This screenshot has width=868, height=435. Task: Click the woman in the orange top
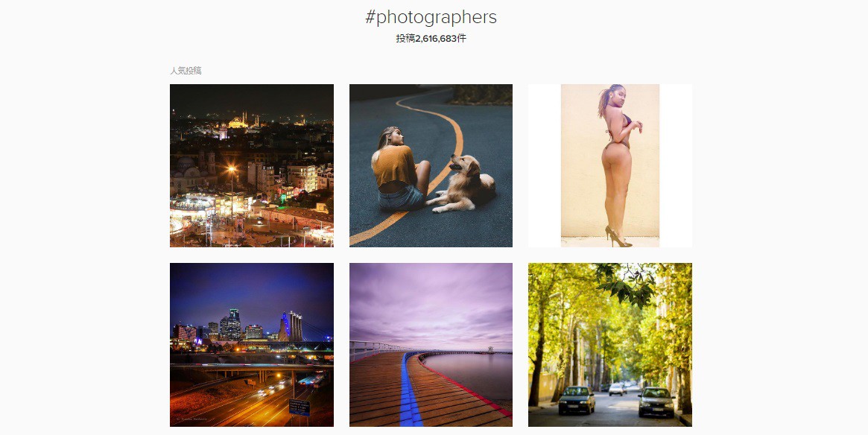(399, 169)
